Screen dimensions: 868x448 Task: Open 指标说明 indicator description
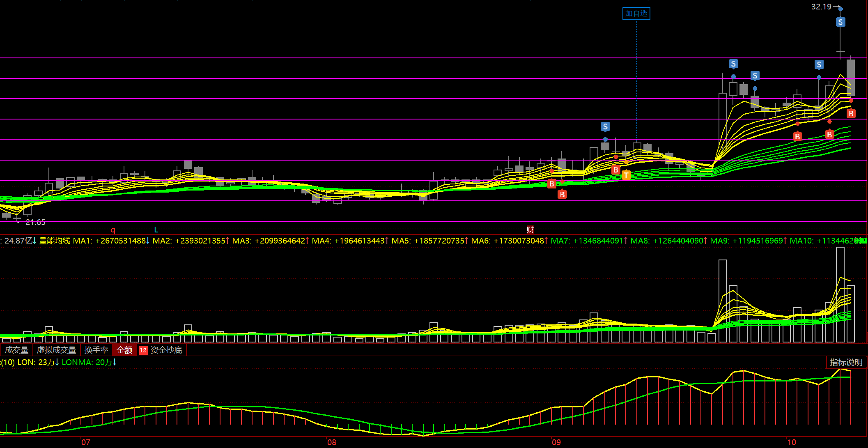click(846, 362)
